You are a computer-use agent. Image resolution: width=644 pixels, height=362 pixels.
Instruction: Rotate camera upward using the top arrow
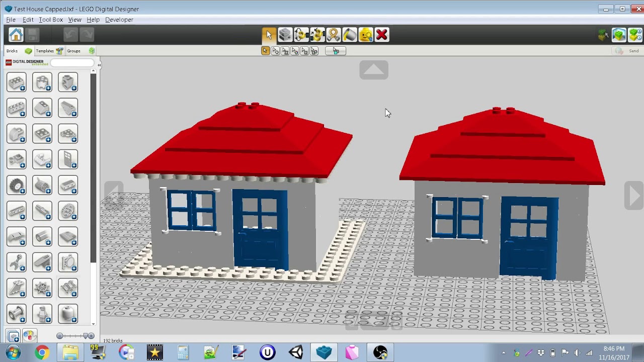pyautogui.click(x=373, y=70)
